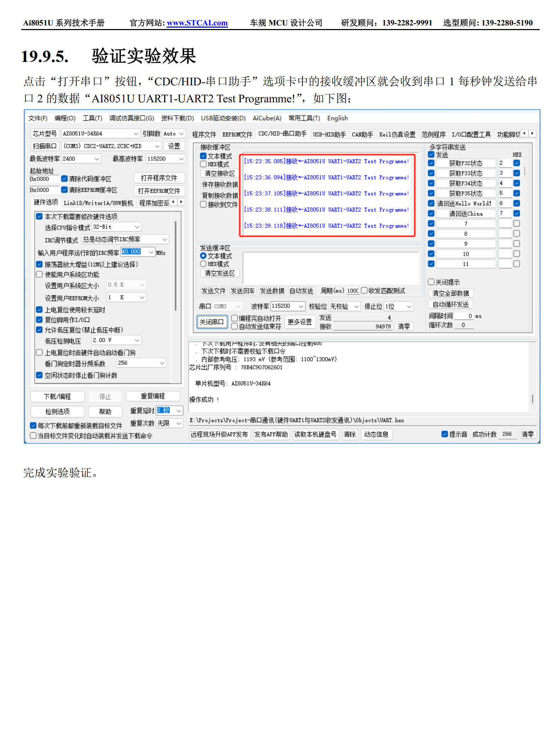Image resolution: width=556 pixels, height=756 pixels.
Task: Click the 打开EEPROM文件 button
Action: click(x=159, y=191)
